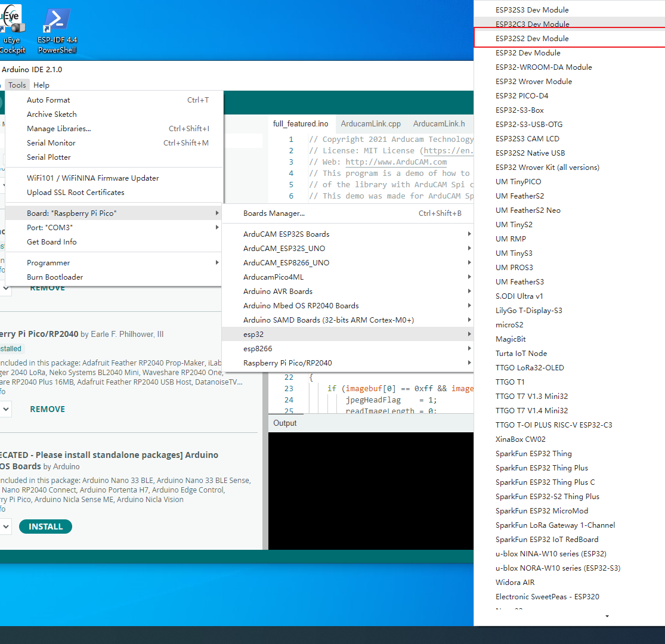Viewport: 665px width, 644px height.
Task: Switch to the ArducamLink.cpp tab
Action: 370,124
